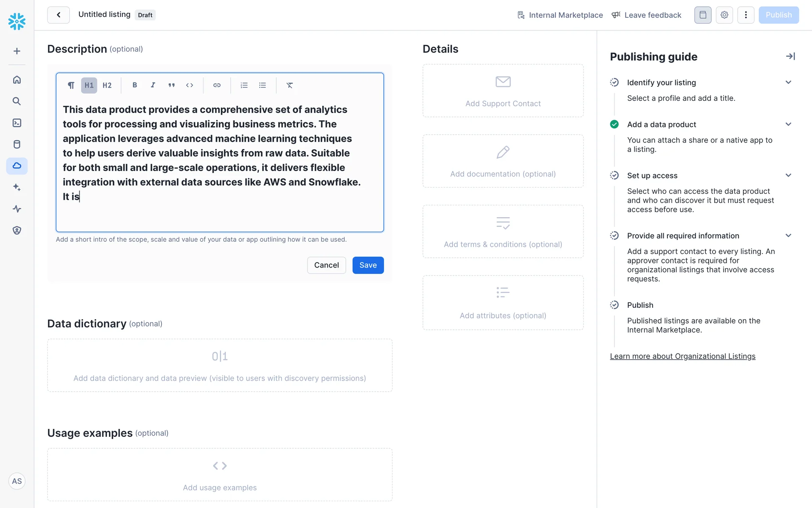Image resolution: width=812 pixels, height=508 pixels.
Task: Collapse the Identify your listing step
Action: pos(788,83)
